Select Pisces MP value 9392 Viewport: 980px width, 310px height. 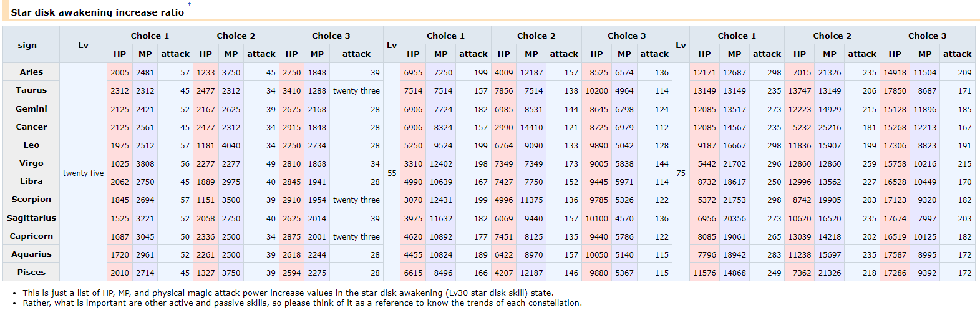click(x=926, y=273)
